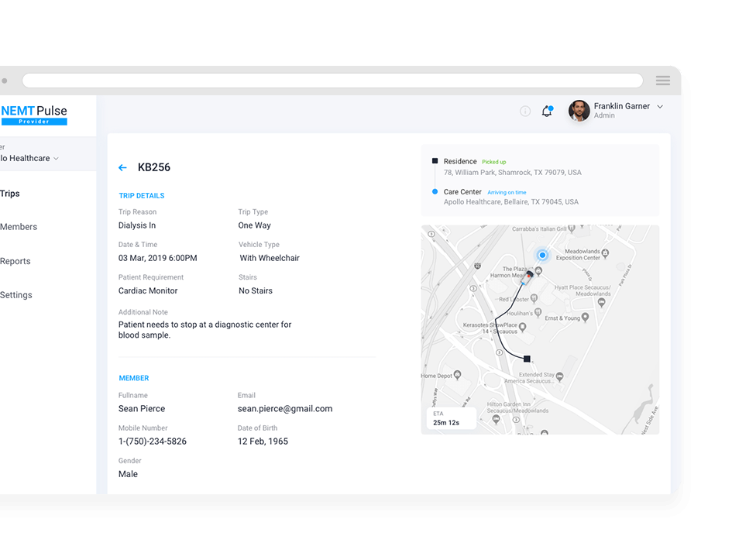Select the Care Center stop marker icon
Screen dimensions: 732x560
point(435,192)
